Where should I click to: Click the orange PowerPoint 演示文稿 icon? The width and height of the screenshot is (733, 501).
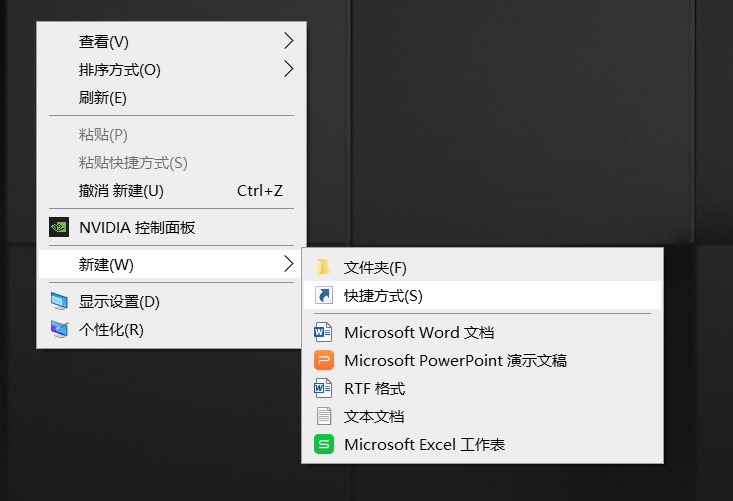click(323, 360)
